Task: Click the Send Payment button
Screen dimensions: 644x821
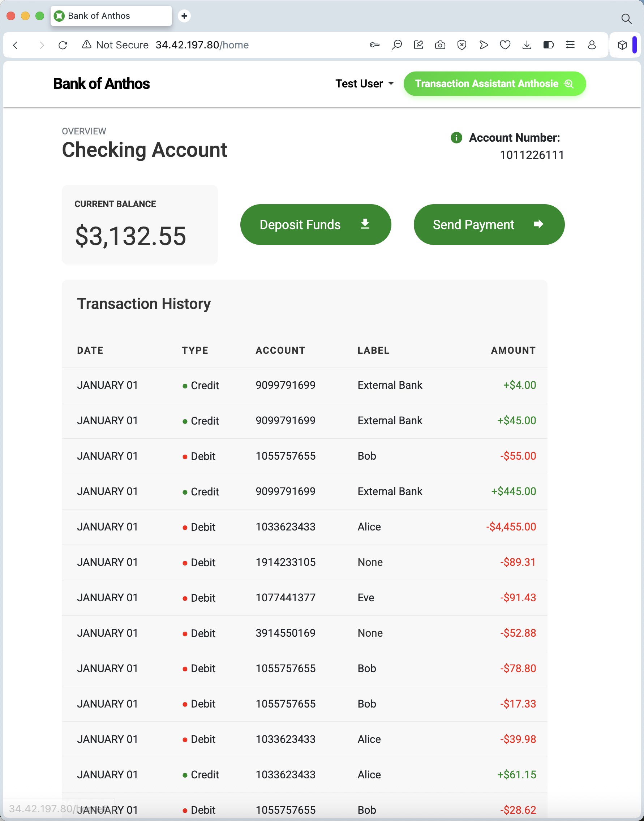Action: point(489,225)
